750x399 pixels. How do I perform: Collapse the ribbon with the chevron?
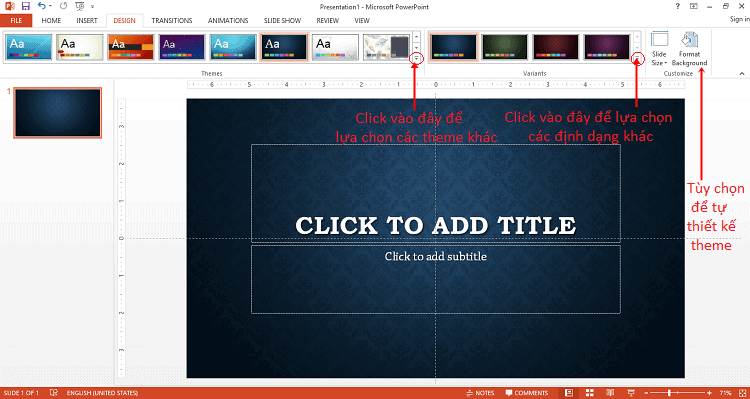(x=742, y=74)
